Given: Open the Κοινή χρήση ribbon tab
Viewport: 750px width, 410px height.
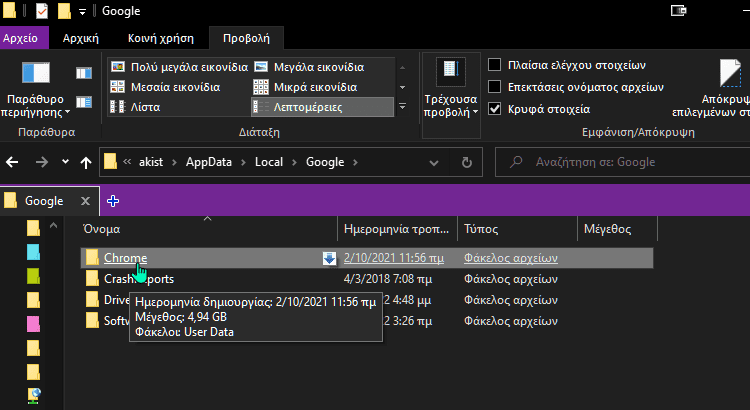Looking at the screenshot, I should coord(161,38).
